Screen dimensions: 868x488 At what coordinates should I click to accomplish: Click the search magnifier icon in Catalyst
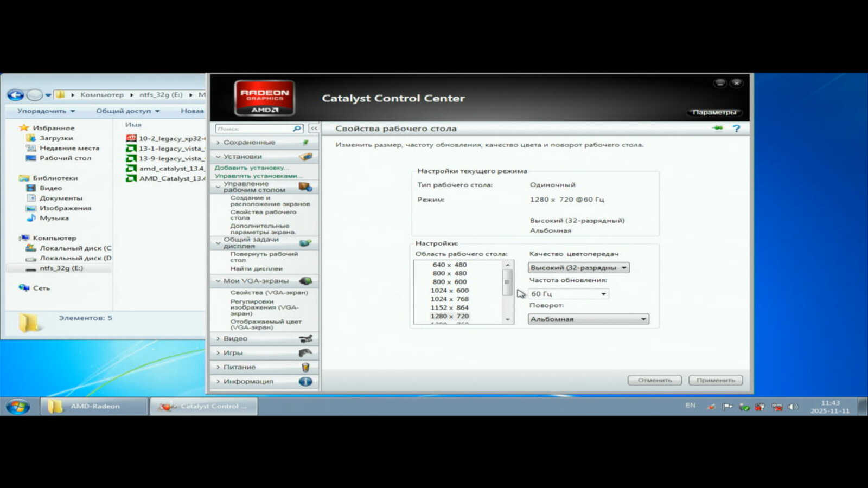297,129
